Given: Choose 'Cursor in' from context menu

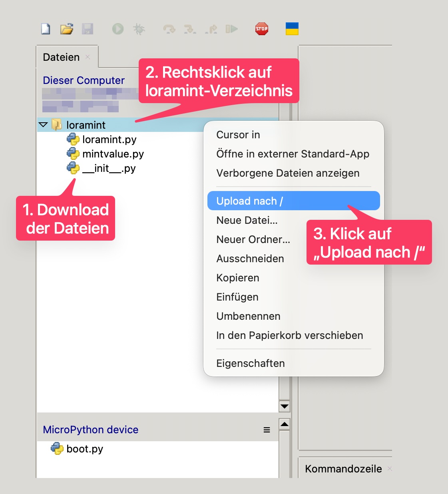Looking at the screenshot, I should 294,135.
